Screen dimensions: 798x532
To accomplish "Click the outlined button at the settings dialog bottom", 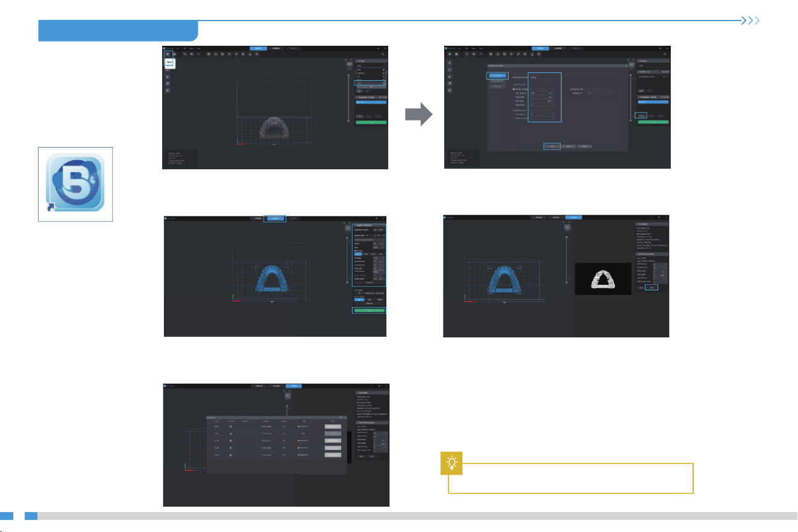I will pos(552,146).
